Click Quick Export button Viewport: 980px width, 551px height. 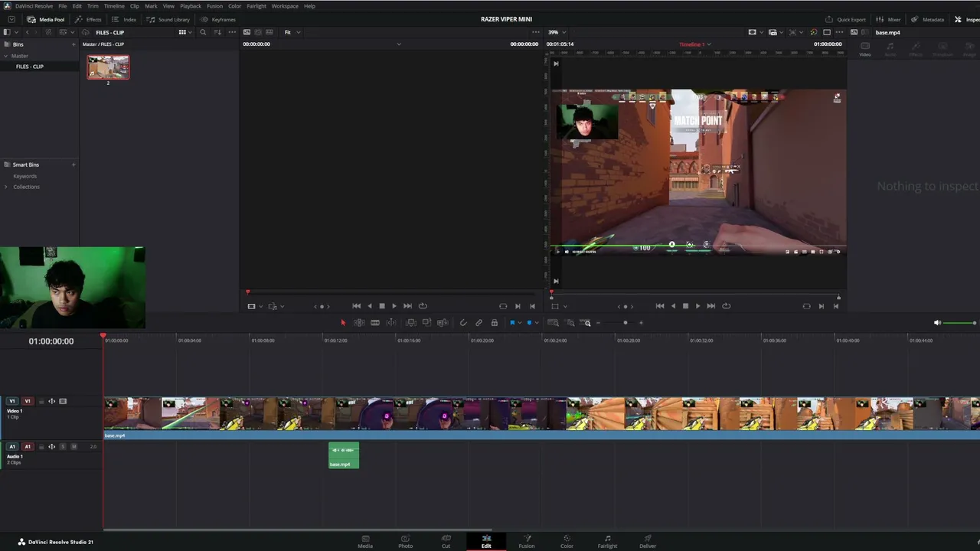coord(845,19)
